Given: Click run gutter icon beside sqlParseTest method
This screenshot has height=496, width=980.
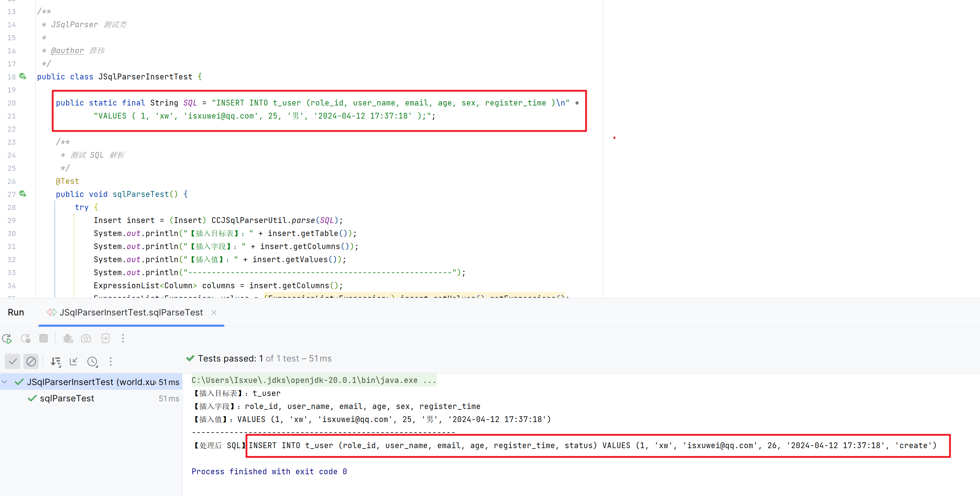Looking at the screenshot, I should click(23, 194).
